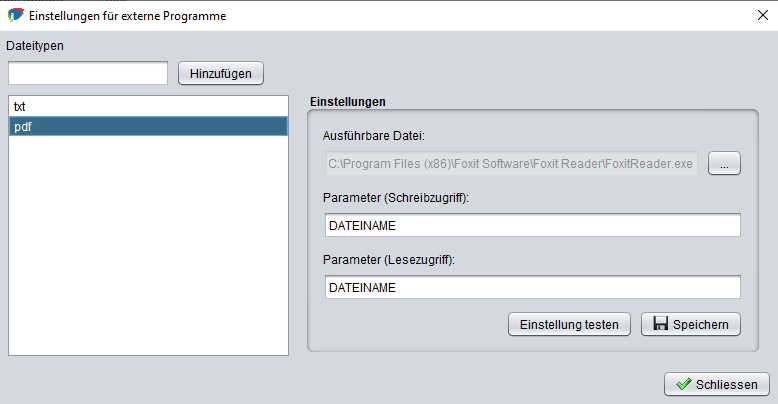Click the bold Einstellungen group heading
778x404 pixels.
click(348, 102)
